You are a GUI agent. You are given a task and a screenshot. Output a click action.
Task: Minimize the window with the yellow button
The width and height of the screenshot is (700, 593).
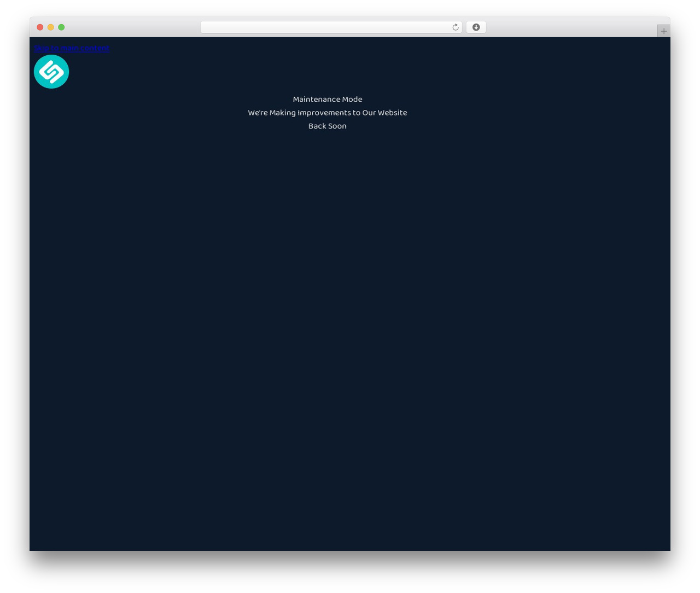pos(51,27)
